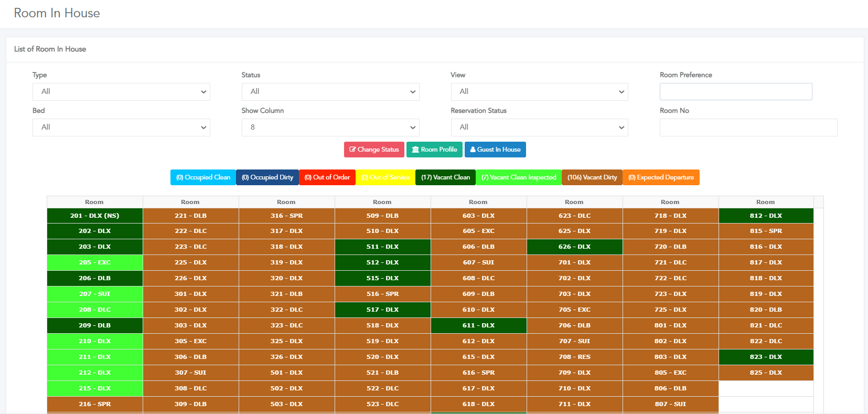
Task: Select room 511 - DLX
Action: point(383,247)
